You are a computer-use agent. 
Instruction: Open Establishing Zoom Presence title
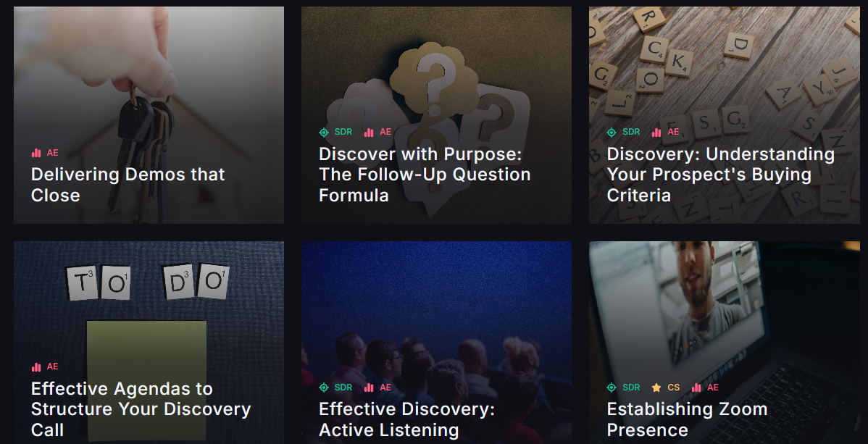pos(687,419)
